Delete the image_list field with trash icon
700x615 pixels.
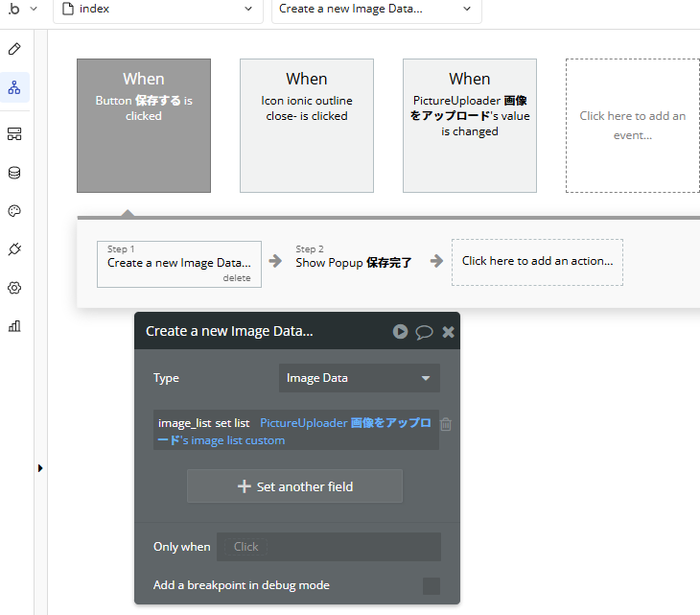pos(446,424)
